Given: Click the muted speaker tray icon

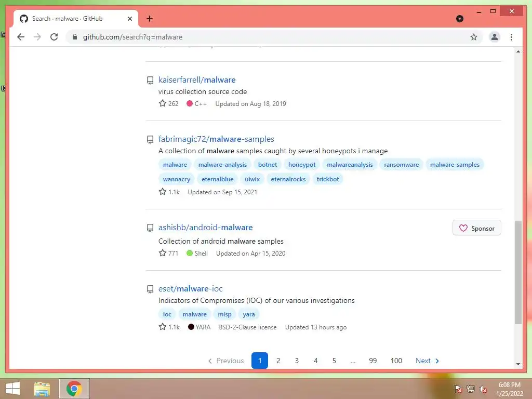Looking at the screenshot, I should pos(483,389).
